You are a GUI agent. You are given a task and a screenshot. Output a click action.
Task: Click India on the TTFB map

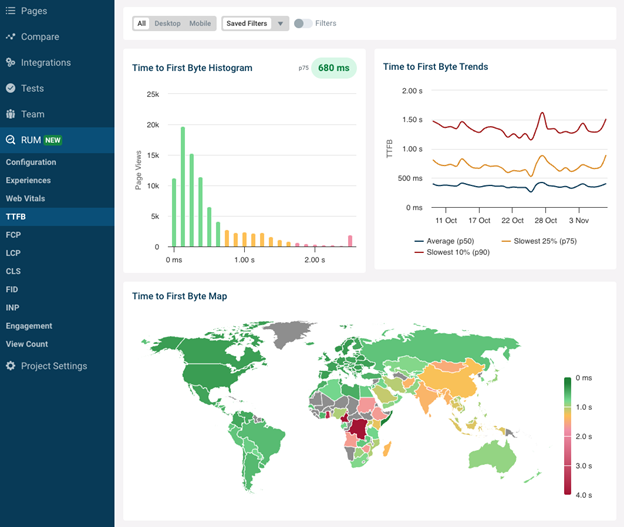click(x=426, y=398)
